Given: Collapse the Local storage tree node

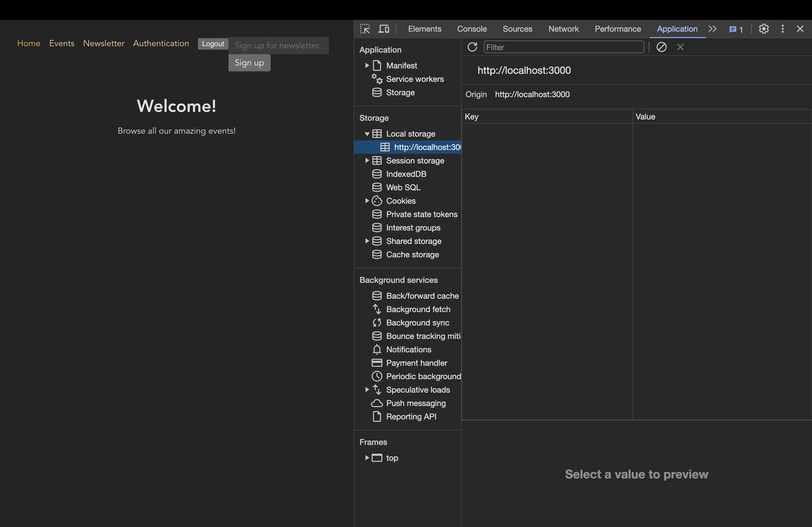Looking at the screenshot, I should tap(367, 134).
